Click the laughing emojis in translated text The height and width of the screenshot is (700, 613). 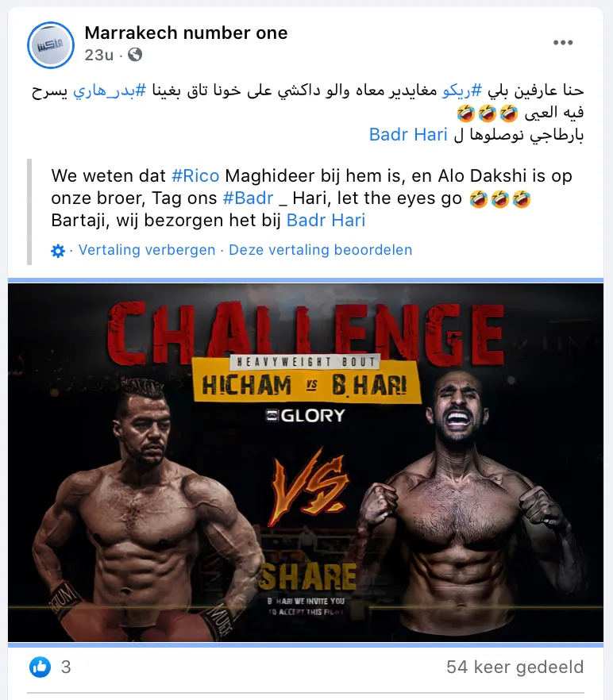(500, 198)
